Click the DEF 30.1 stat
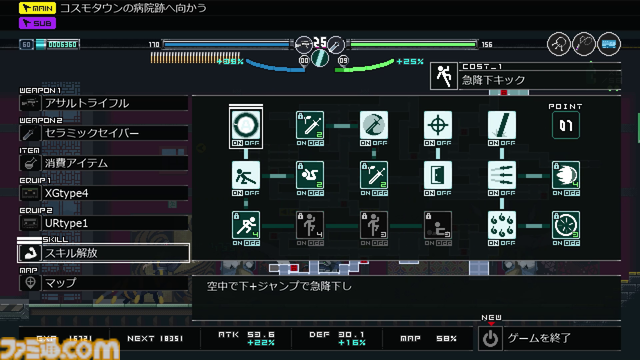Screen dimensions: 640x360 click(x=337, y=338)
